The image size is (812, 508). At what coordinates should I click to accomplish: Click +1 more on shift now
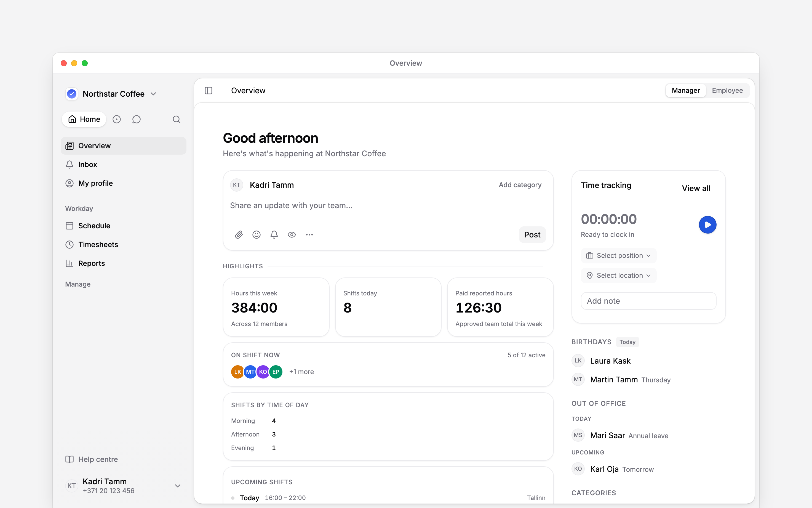[x=301, y=372]
